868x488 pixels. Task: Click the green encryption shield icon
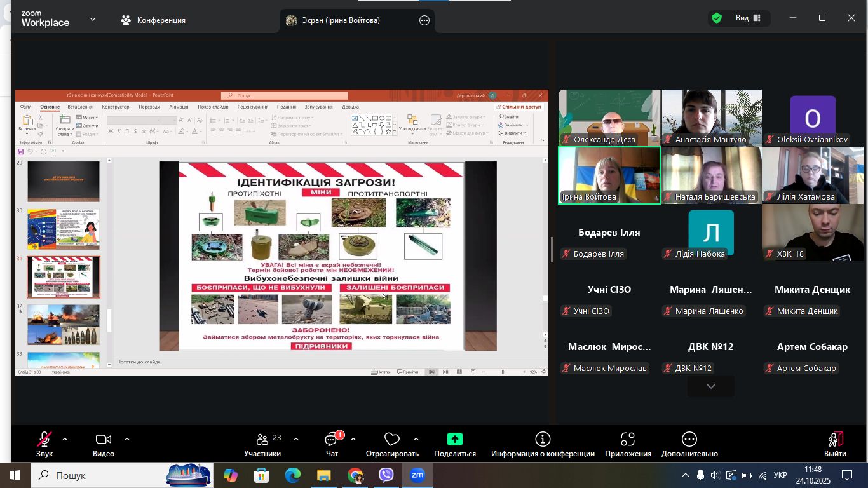pyautogui.click(x=717, y=18)
